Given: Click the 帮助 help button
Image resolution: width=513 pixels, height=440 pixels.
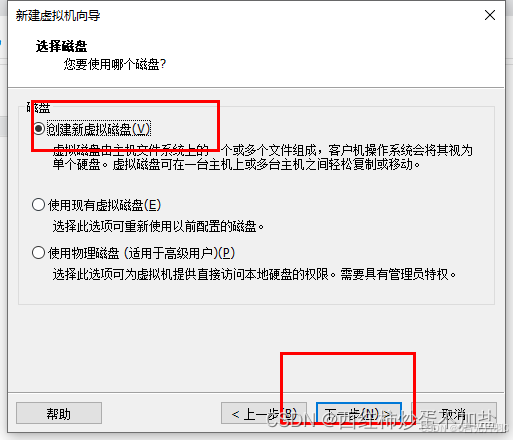Looking at the screenshot, I should click(59, 413).
